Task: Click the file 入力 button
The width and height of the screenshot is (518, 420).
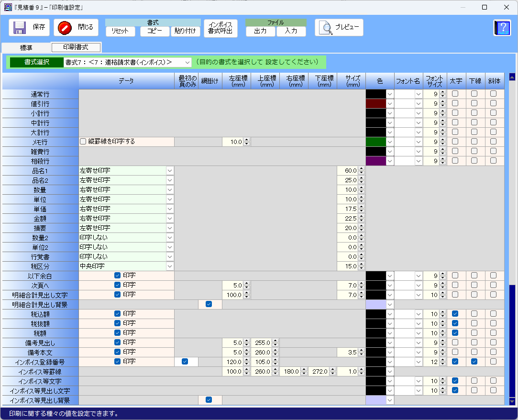Action: point(291,31)
